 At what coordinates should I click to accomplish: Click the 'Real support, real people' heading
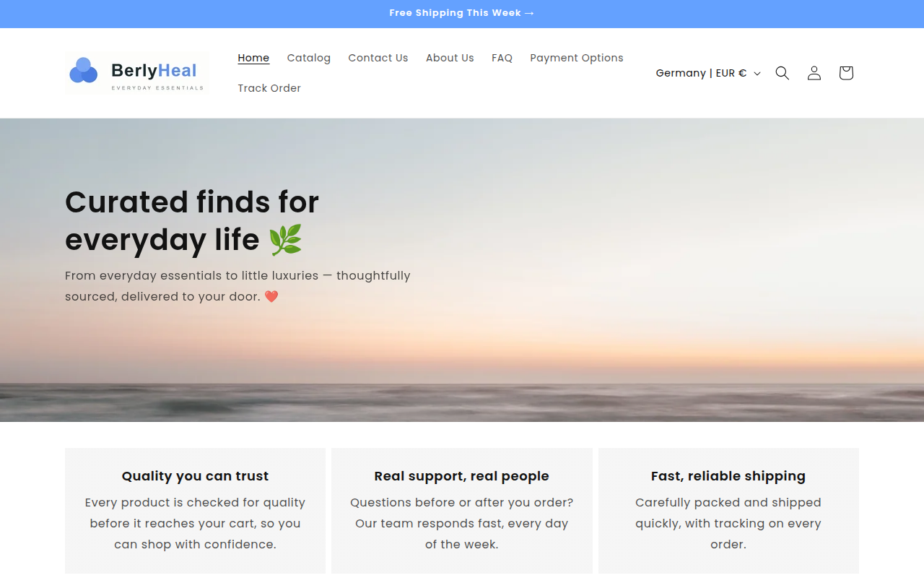(462, 476)
